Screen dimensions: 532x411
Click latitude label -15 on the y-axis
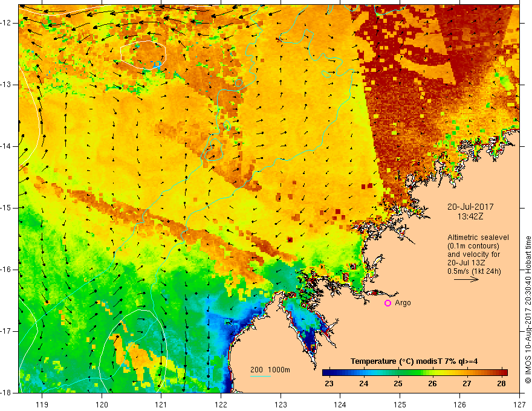(x=6, y=207)
